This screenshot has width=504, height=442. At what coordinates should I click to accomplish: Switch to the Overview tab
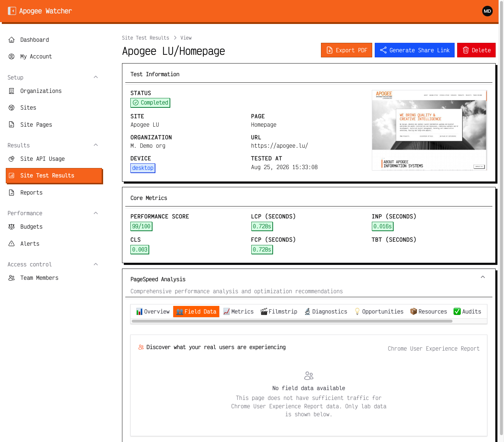tap(153, 311)
